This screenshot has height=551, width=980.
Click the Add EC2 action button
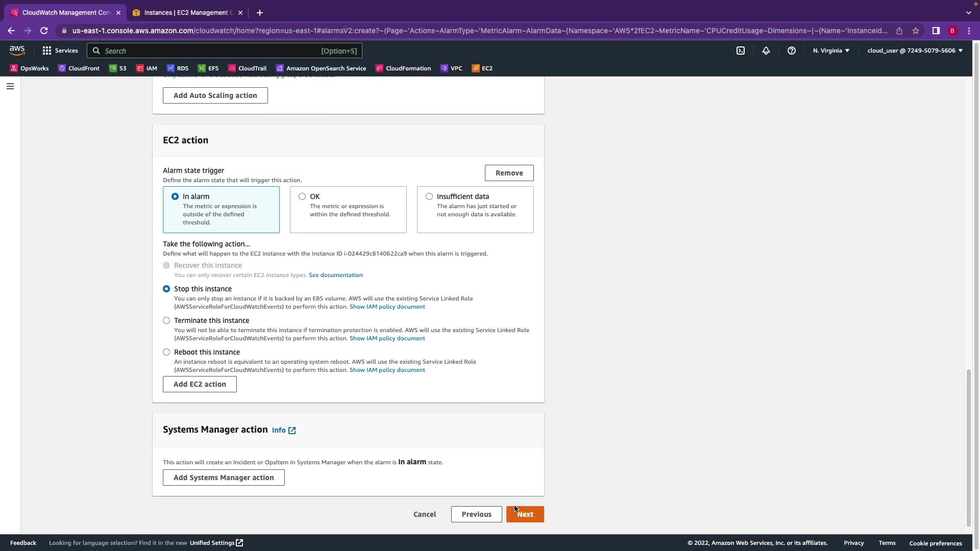(x=200, y=384)
